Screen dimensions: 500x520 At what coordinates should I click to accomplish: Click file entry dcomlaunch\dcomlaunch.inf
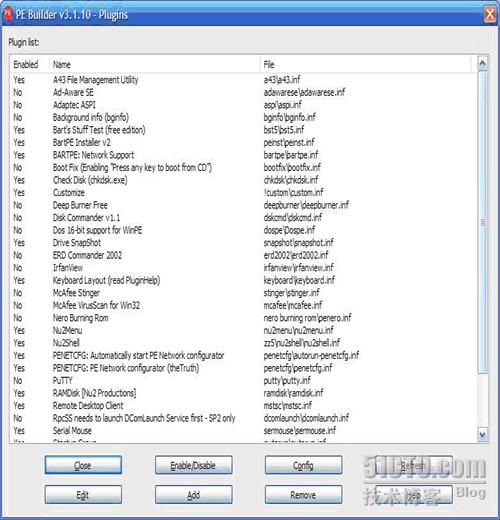[306, 418]
